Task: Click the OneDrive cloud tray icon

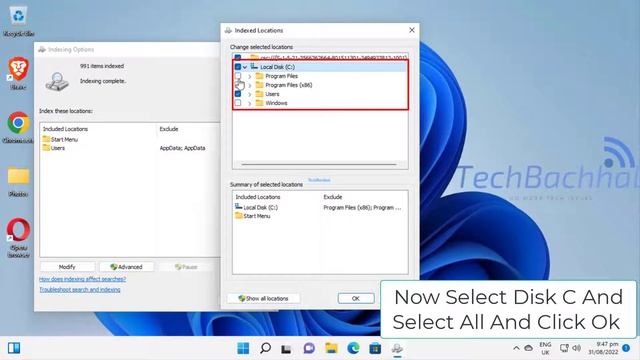Action: (529, 348)
